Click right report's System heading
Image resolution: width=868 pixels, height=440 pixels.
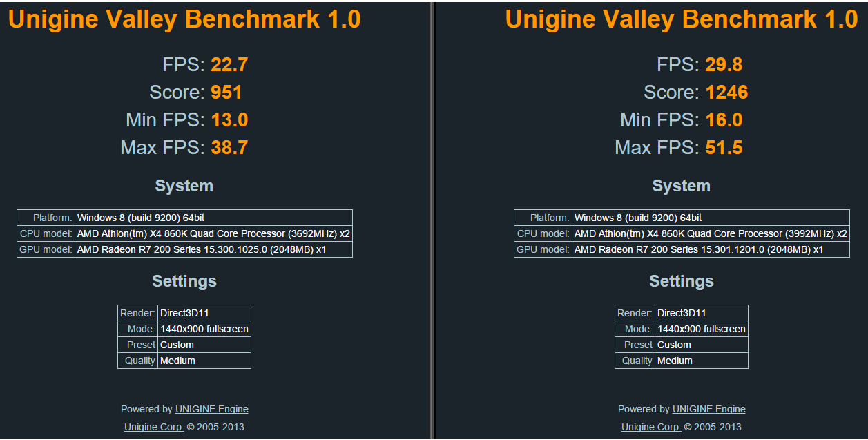682,186
